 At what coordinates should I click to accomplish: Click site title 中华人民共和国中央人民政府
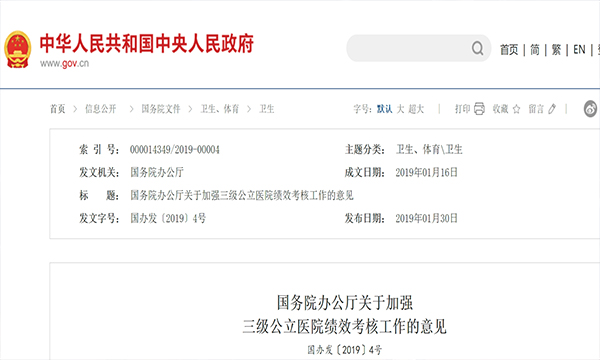pos(147,43)
